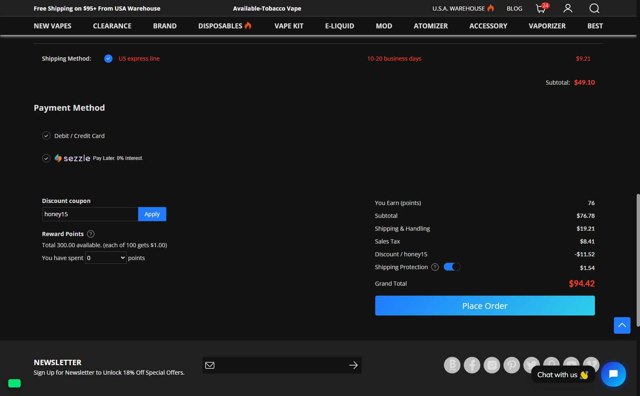Open the BRAND menu
The width and height of the screenshot is (640, 396).
point(165,26)
